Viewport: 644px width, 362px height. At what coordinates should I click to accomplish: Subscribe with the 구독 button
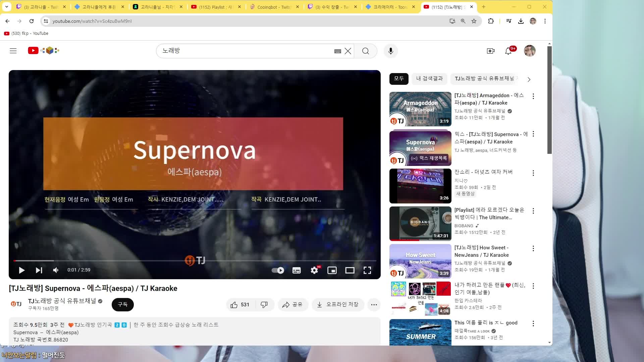[x=122, y=305]
